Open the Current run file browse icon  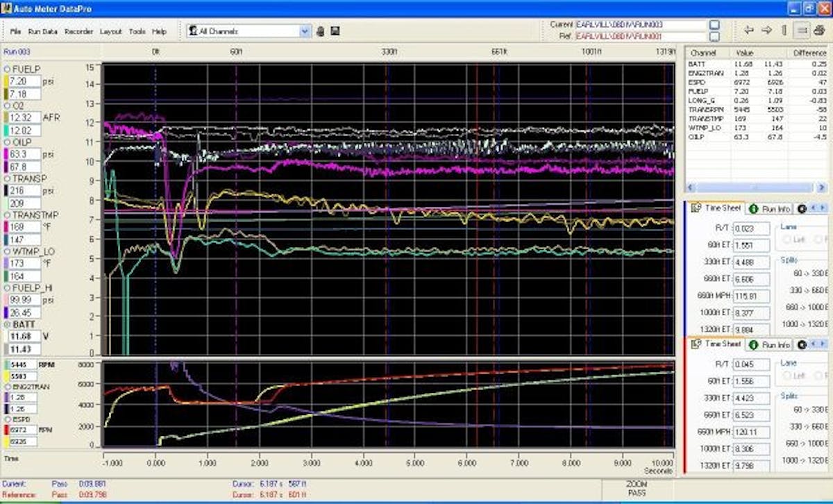(714, 24)
